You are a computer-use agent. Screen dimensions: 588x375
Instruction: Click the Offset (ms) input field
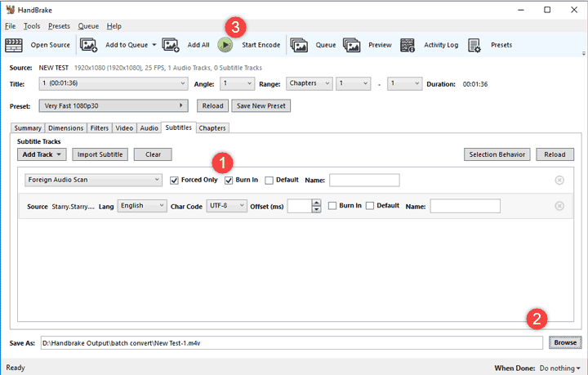300,206
